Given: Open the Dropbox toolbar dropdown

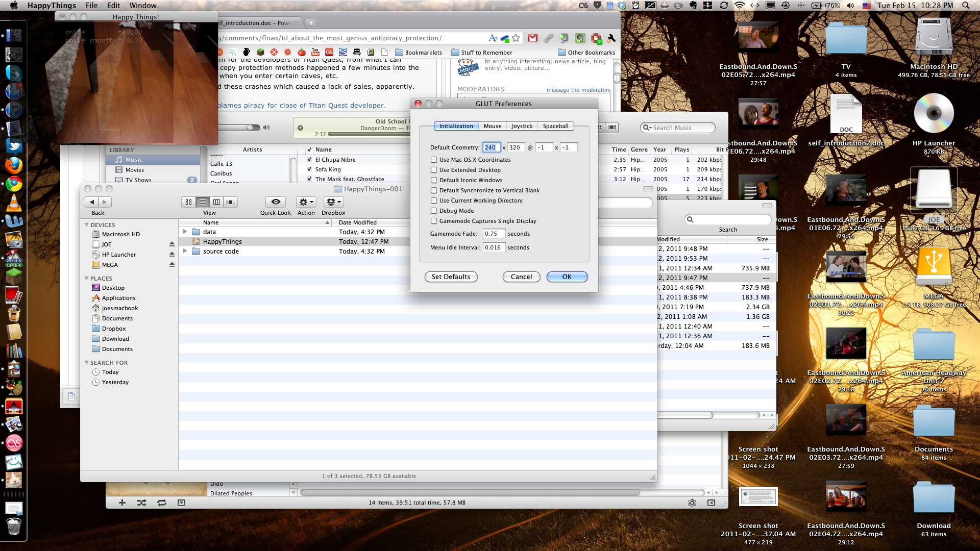Looking at the screenshot, I should click(333, 202).
